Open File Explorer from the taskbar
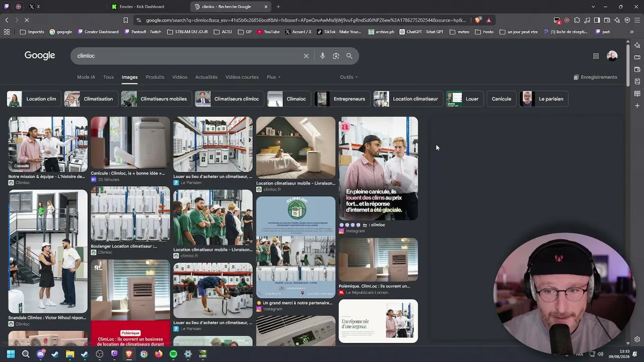 coord(70,354)
